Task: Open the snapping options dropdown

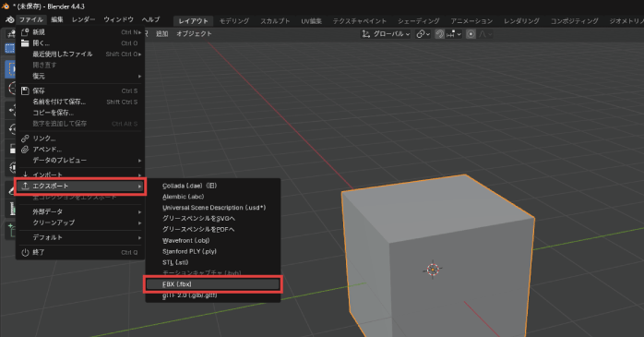Action: [454, 34]
